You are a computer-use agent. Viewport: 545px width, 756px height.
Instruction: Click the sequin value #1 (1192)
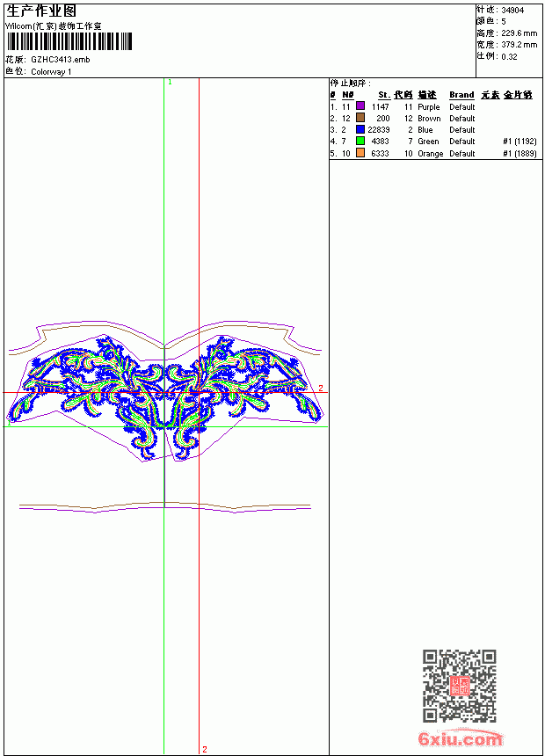(520, 142)
